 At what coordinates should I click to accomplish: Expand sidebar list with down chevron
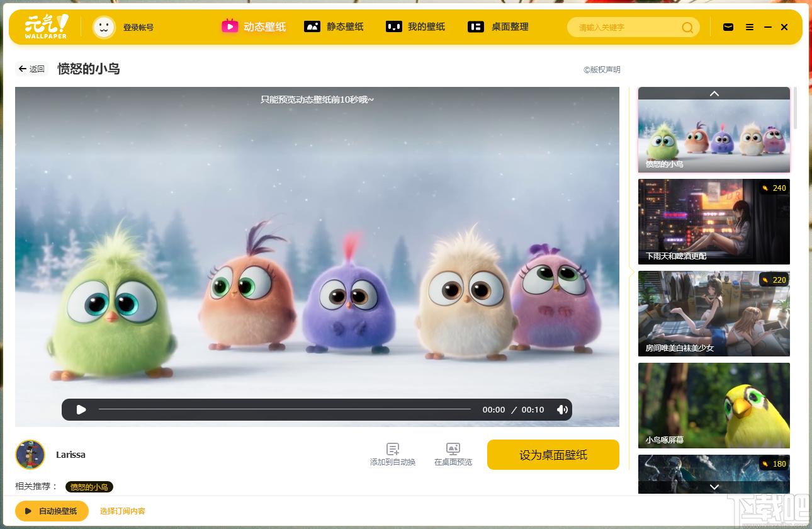point(714,487)
